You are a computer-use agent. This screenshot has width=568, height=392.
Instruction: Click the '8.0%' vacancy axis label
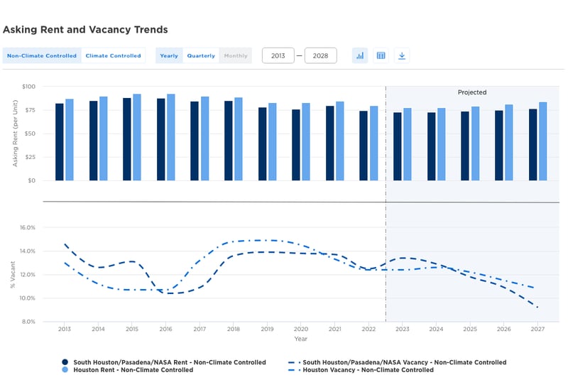coord(28,322)
